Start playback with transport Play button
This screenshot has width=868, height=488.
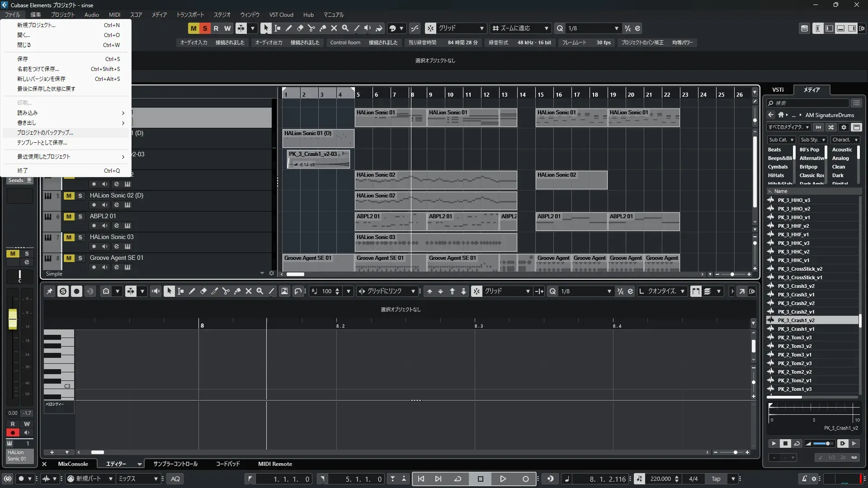[x=503, y=479]
